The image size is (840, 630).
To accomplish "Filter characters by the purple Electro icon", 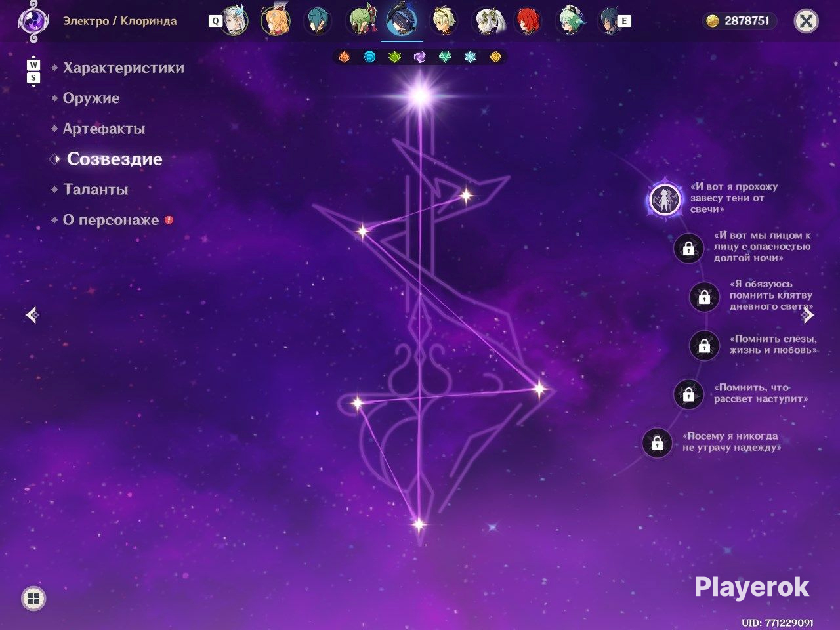I will point(419,57).
